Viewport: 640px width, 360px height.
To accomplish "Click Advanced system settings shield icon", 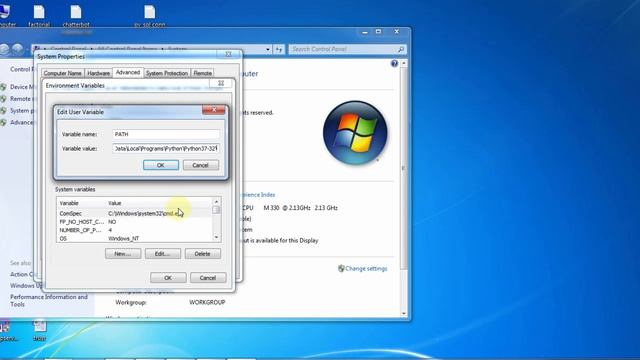I will (4, 122).
